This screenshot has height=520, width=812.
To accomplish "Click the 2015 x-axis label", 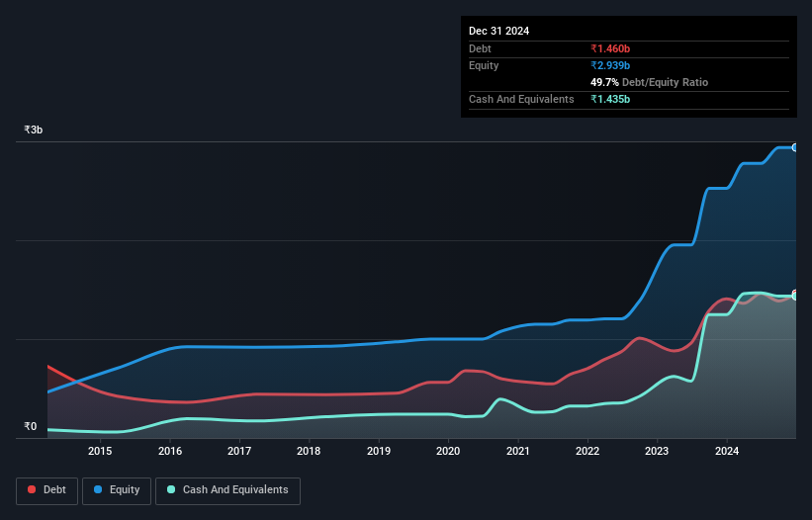I will coord(100,451).
